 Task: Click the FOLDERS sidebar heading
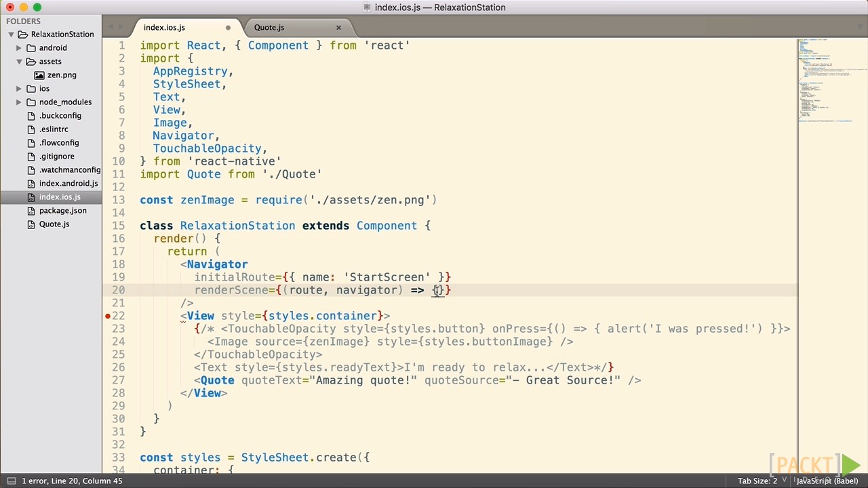point(23,21)
